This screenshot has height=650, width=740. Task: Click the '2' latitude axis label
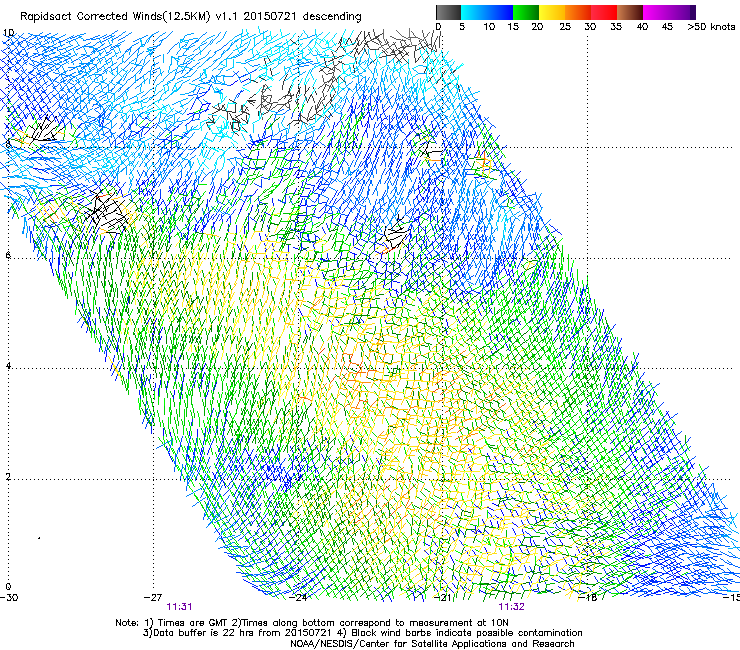(8, 477)
